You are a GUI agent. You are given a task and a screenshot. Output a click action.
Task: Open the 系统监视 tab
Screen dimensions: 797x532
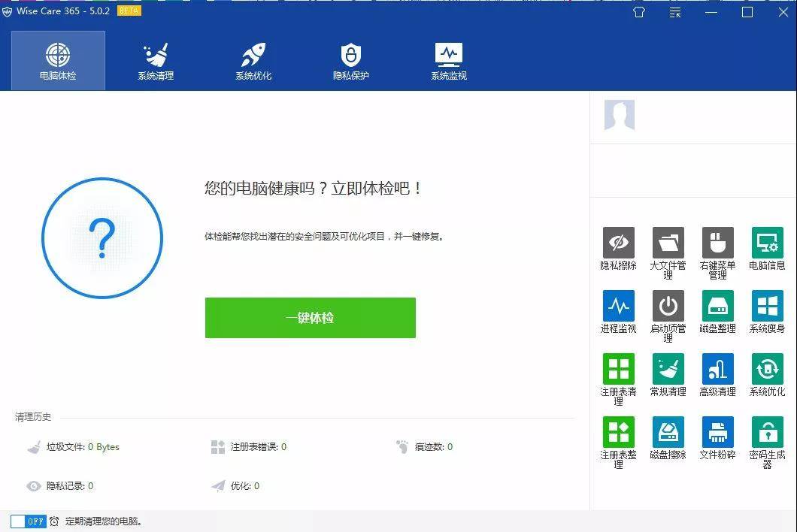(449, 60)
